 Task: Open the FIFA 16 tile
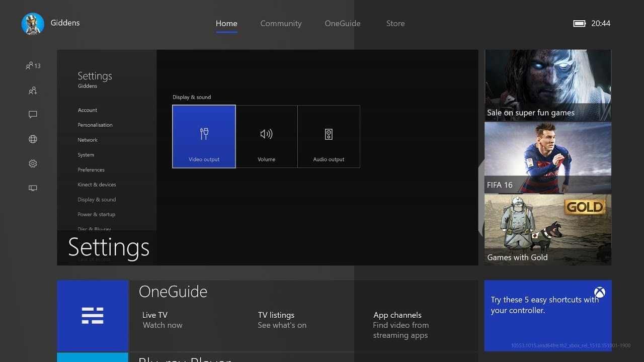(x=548, y=157)
